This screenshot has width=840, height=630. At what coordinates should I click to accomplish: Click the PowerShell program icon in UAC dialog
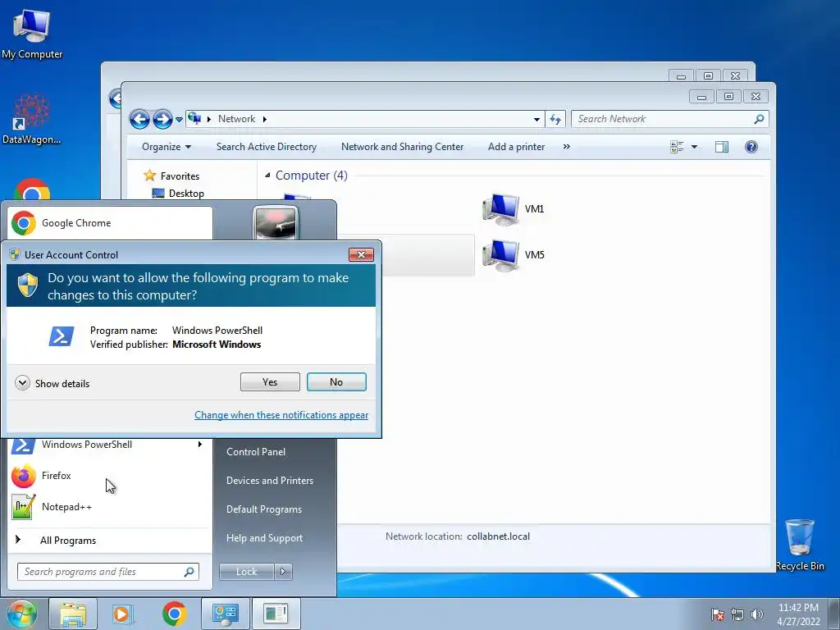[x=62, y=337]
